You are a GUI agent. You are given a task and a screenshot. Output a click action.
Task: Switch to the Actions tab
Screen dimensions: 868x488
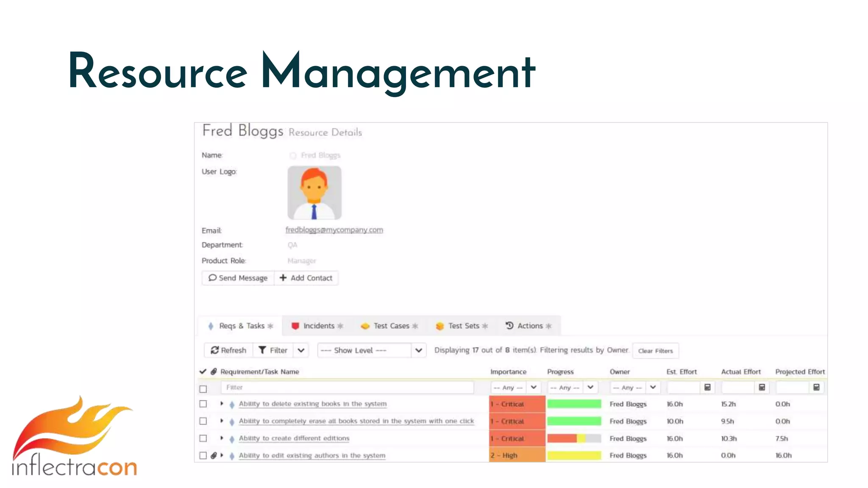coord(529,326)
